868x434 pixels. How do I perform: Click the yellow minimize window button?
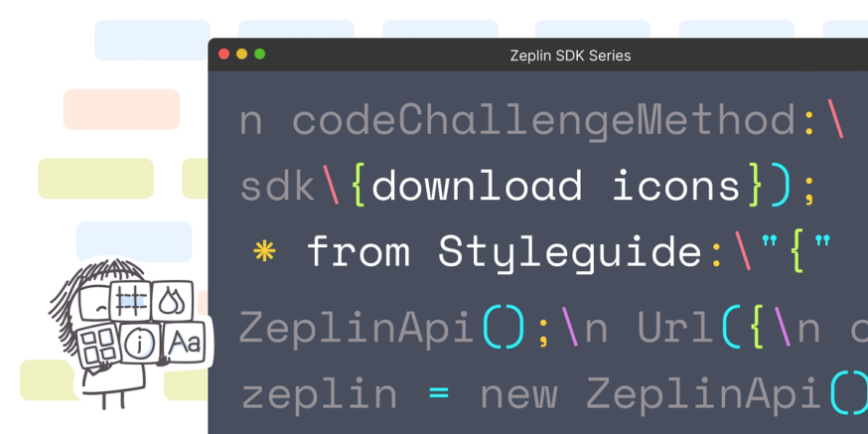point(242,55)
